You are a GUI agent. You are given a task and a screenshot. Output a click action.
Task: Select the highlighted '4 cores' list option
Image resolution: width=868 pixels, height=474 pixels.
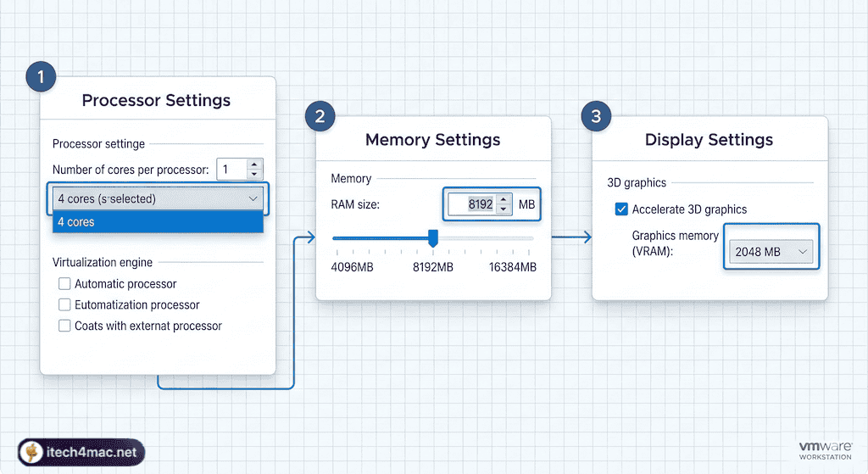click(158, 222)
